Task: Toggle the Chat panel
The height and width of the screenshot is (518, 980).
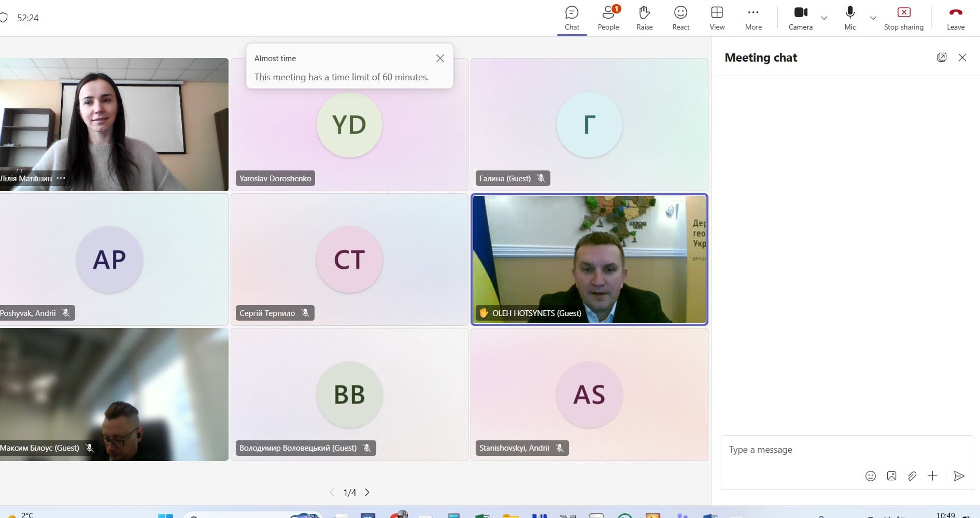Action: 572,18
